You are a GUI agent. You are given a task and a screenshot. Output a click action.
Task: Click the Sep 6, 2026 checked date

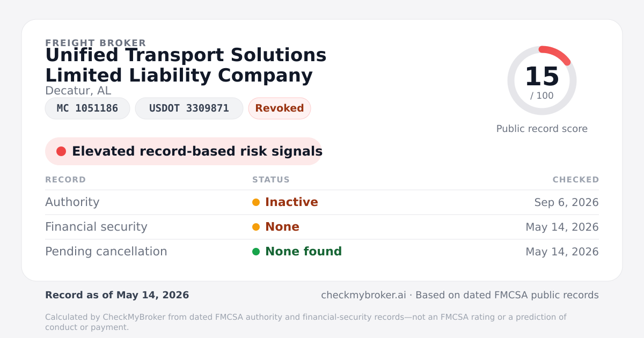pos(567,202)
